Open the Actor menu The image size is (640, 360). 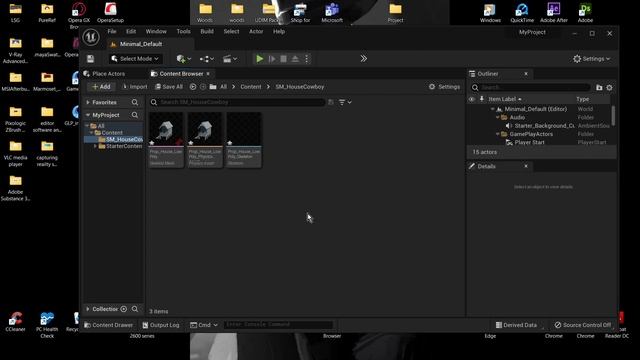pos(256,31)
